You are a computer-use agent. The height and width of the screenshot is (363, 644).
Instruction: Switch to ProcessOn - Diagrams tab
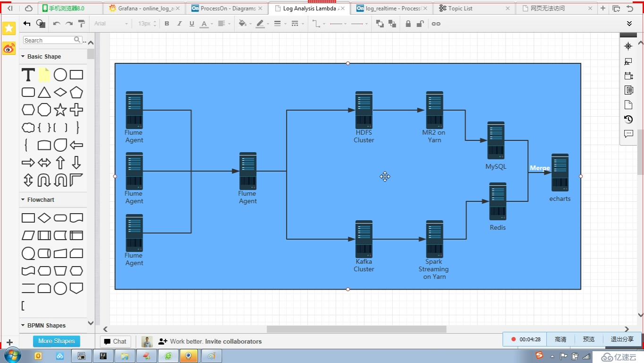(227, 8)
